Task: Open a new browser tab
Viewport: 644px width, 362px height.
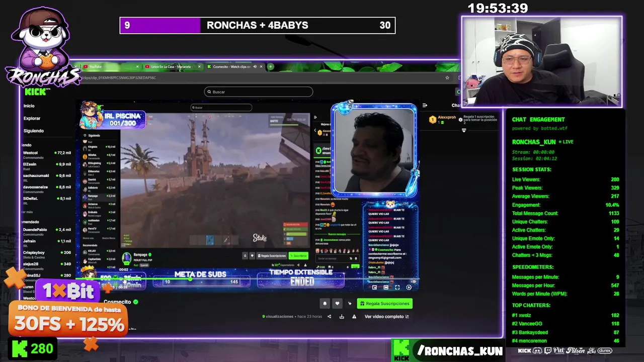Action: [271, 66]
